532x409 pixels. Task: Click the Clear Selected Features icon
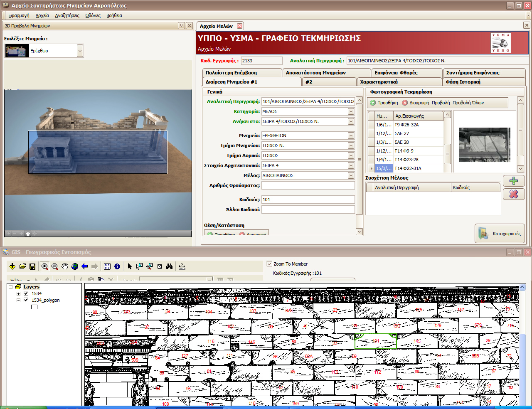coord(160,266)
